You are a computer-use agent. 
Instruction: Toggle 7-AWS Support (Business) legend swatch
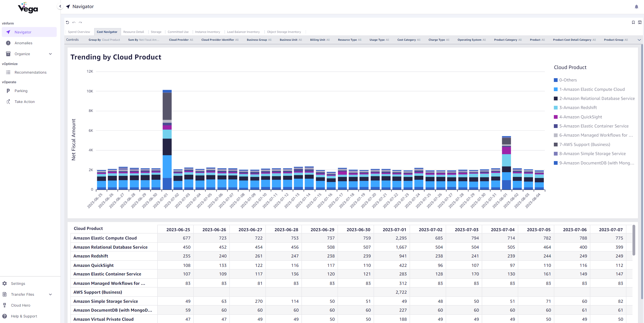(556, 144)
